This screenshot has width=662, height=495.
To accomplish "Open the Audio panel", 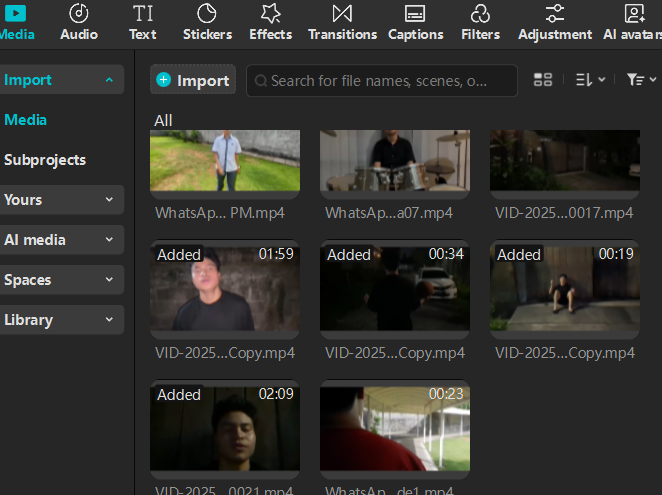I will 79,22.
